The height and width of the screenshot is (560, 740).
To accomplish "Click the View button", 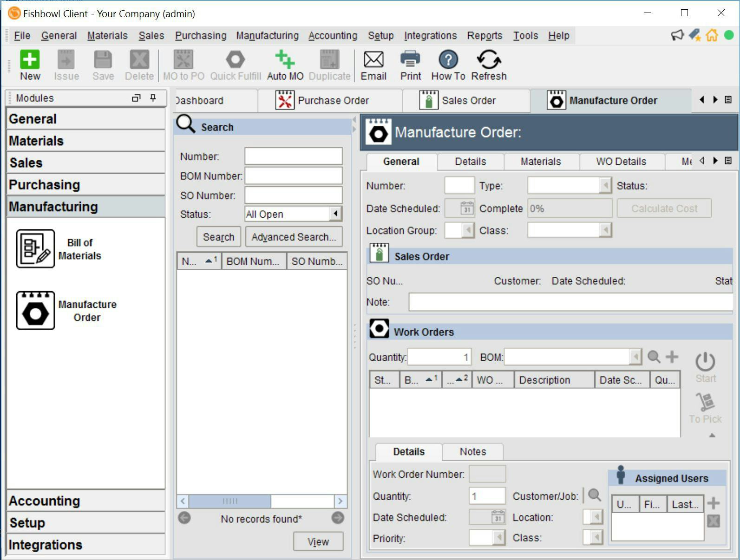I will pos(318,542).
